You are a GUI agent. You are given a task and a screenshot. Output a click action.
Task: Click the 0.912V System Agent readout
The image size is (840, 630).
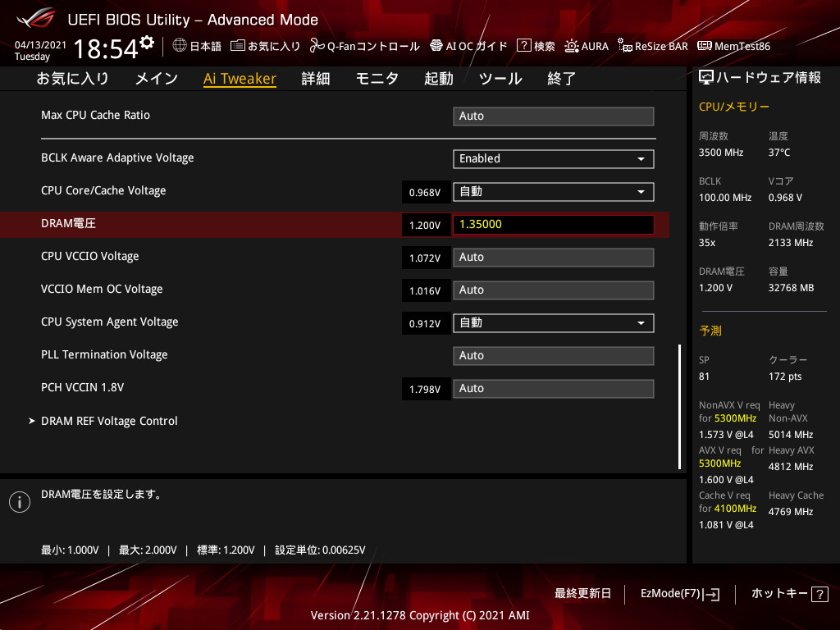click(x=425, y=323)
